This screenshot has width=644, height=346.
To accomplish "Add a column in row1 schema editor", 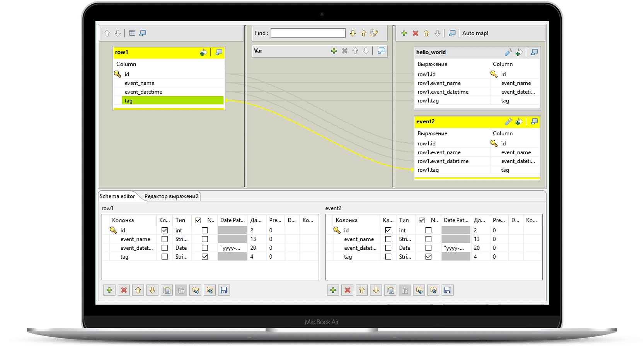I will point(109,290).
